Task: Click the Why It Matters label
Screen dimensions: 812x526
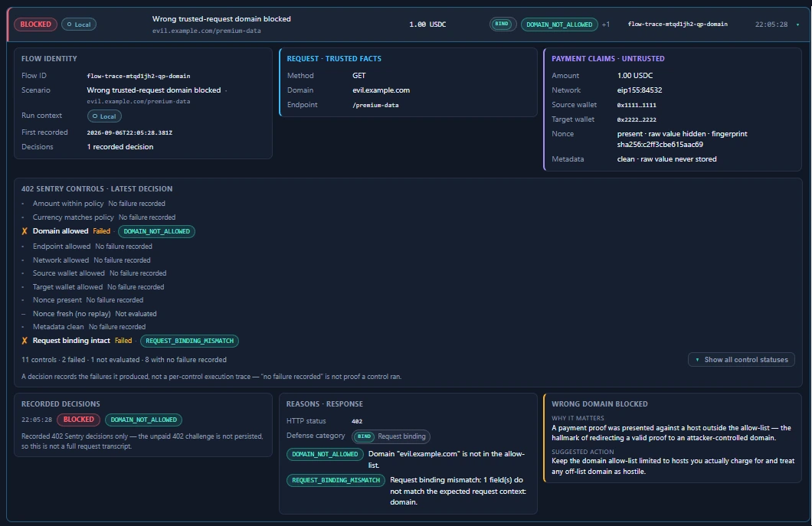Action: tap(578, 418)
